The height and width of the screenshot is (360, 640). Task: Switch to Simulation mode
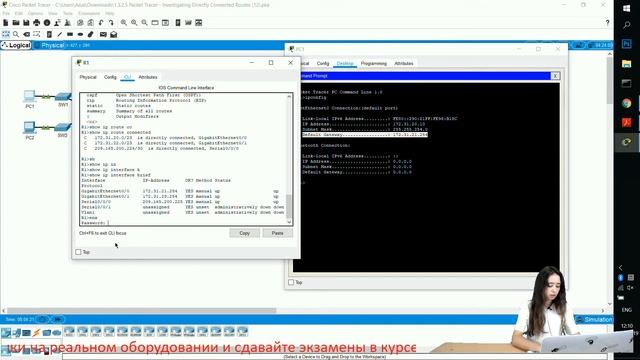tap(594, 320)
